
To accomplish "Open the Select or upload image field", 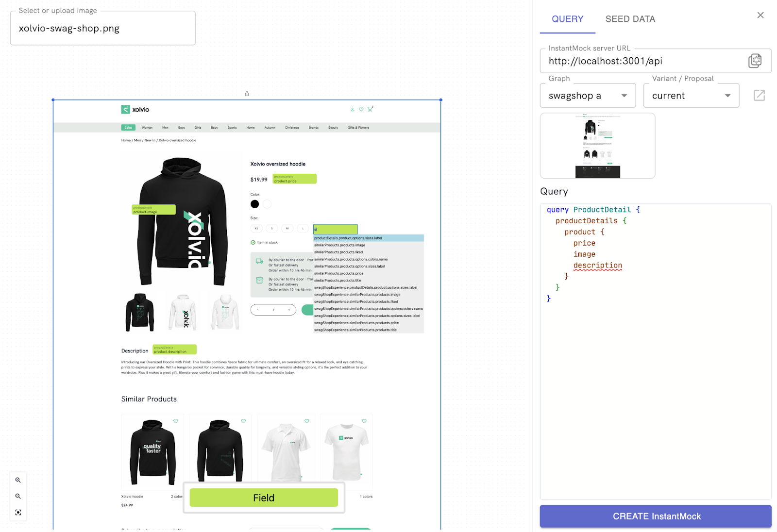I will click(x=103, y=28).
